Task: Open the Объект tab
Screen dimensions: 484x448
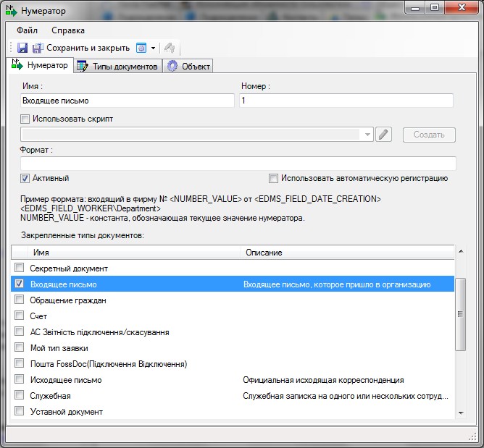Action: tap(188, 67)
